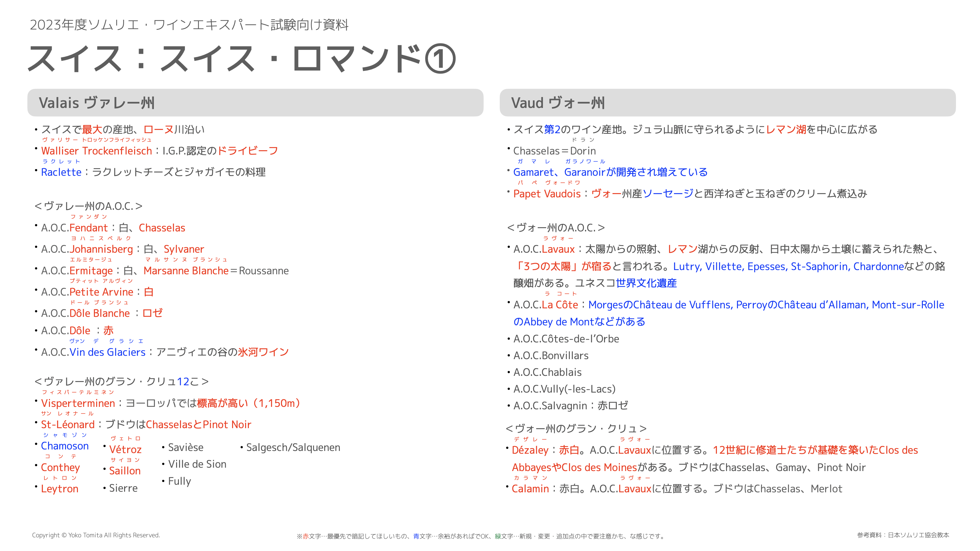Click the red Leytron entry
Screen dimensions: 980x551
pyautogui.click(x=59, y=489)
